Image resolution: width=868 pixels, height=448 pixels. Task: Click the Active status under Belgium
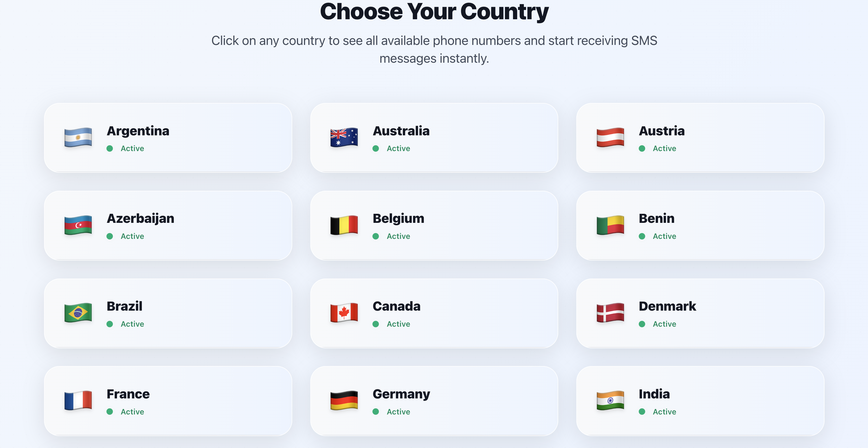click(398, 236)
